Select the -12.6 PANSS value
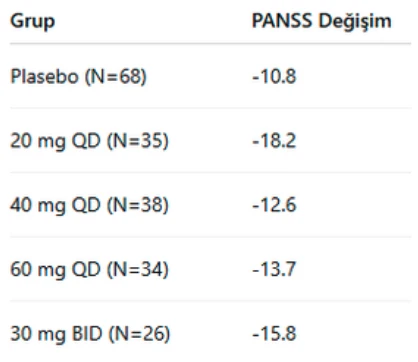 [274, 205]
